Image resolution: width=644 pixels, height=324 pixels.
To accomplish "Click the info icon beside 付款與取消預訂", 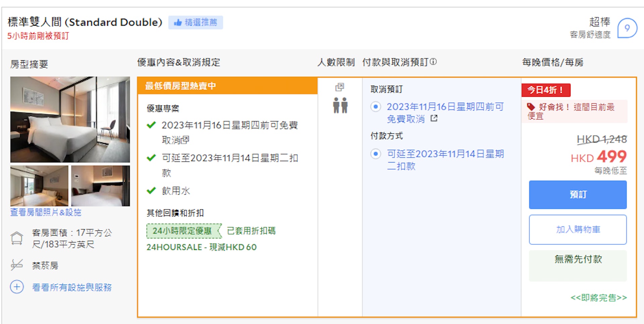I will coord(433,62).
